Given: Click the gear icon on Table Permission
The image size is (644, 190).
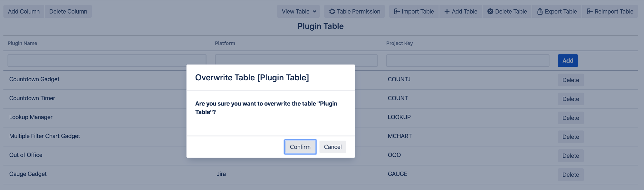Looking at the screenshot, I should (x=332, y=12).
